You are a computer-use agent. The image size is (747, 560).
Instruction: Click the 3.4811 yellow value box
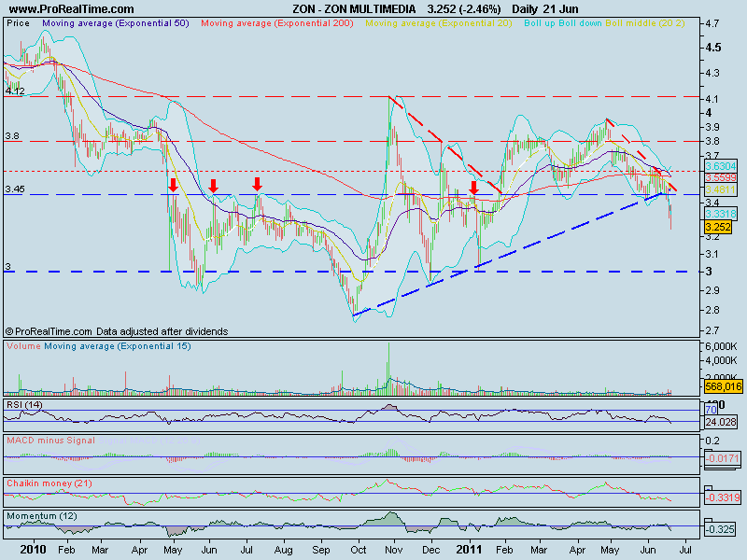(720, 189)
